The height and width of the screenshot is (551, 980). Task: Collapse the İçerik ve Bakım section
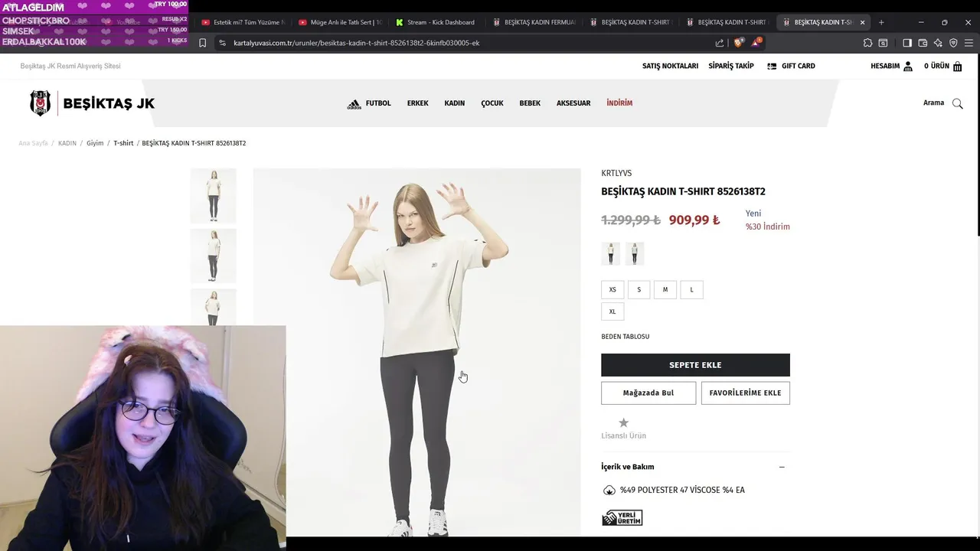782,467
